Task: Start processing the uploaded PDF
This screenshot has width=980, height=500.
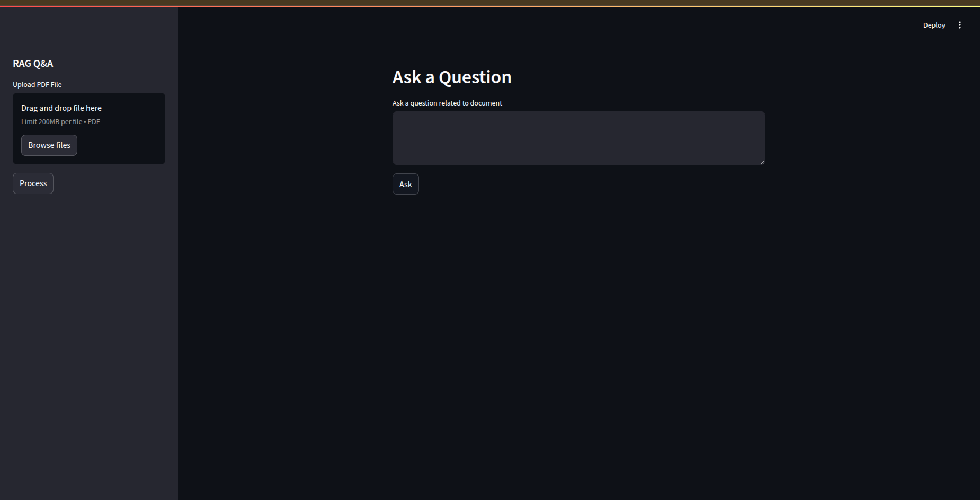Action: [x=32, y=183]
